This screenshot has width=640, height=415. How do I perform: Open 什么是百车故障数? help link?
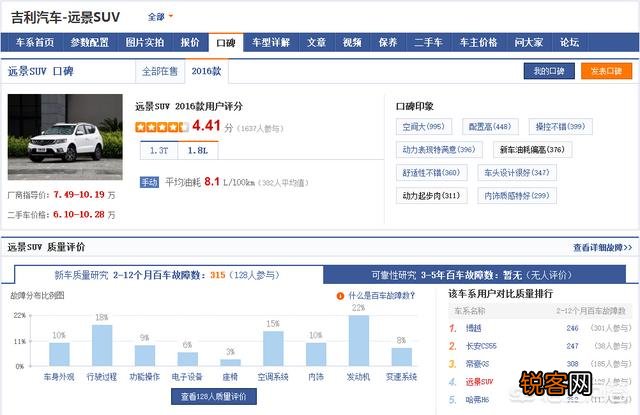pos(381,296)
